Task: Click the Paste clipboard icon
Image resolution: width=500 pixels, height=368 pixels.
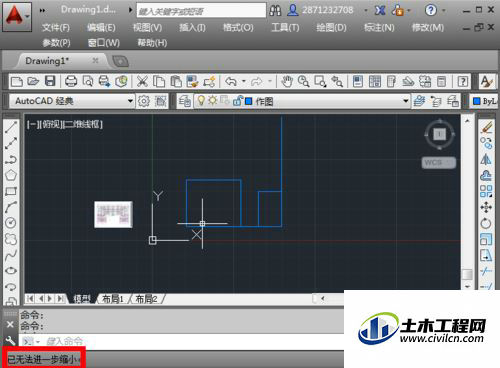Action: coord(176,81)
